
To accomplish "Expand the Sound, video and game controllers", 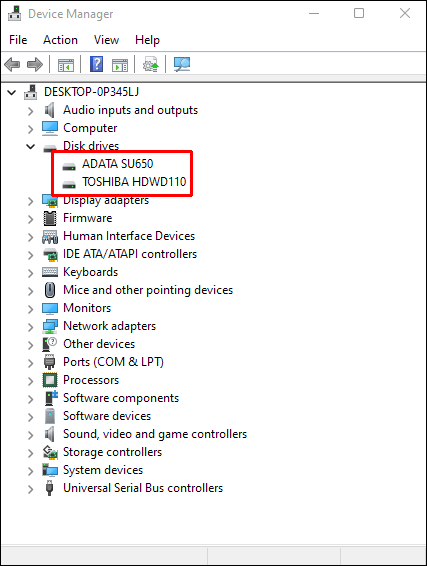I will click(31, 435).
